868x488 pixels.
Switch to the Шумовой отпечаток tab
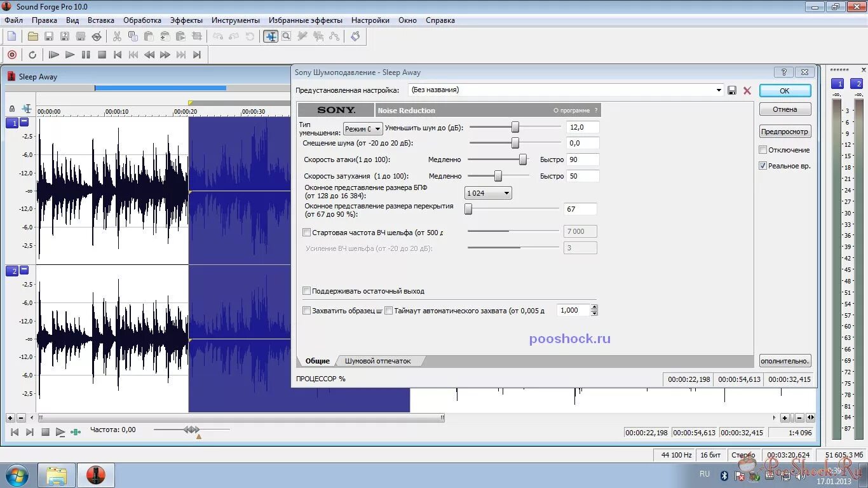coord(377,360)
